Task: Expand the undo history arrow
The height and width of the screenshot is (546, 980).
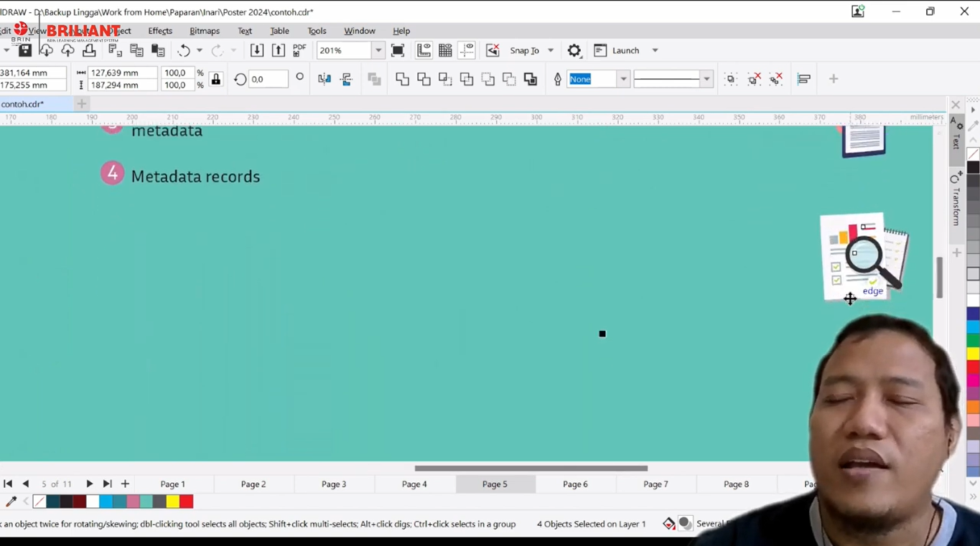Action: [200, 50]
